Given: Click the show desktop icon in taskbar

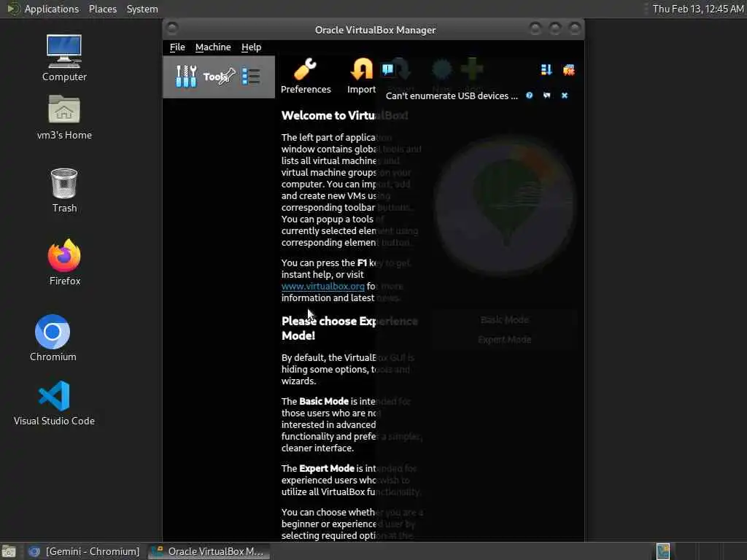Looking at the screenshot, I should [9, 551].
